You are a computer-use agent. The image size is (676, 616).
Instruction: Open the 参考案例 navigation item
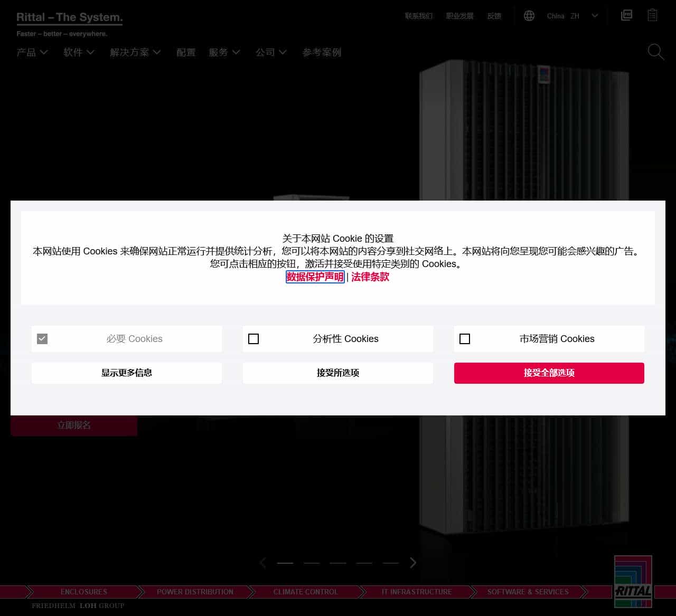(322, 52)
